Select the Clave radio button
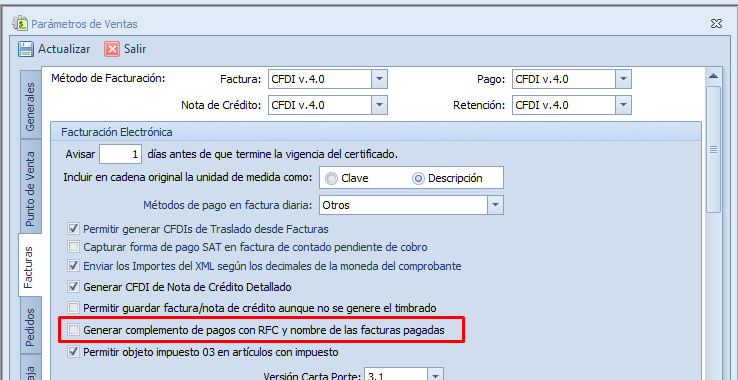The width and height of the screenshot is (738, 380). [331, 178]
